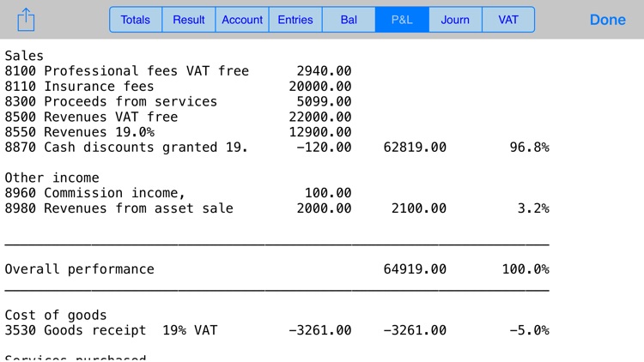Click the overall total 64919.00
644x362 pixels.
tap(415, 269)
